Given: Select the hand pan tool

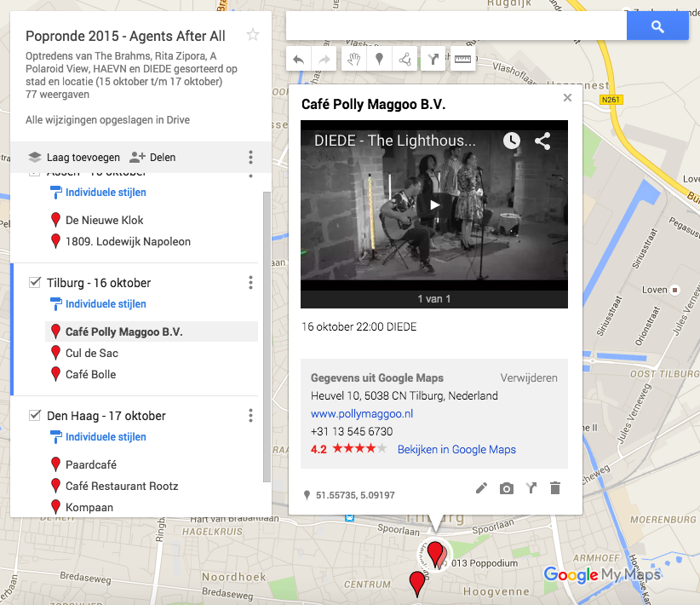Looking at the screenshot, I should click(354, 59).
